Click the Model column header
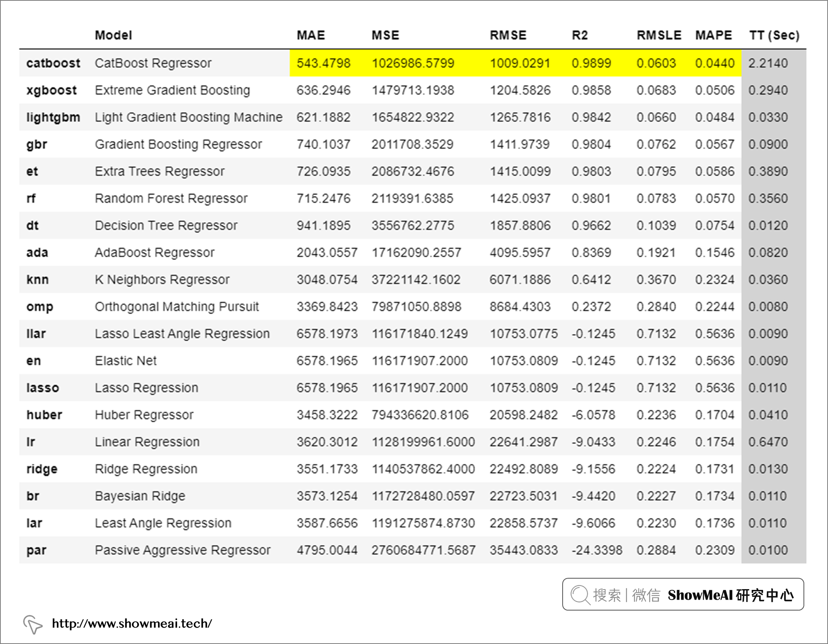This screenshot has width=828, height=644. (114, 35)
